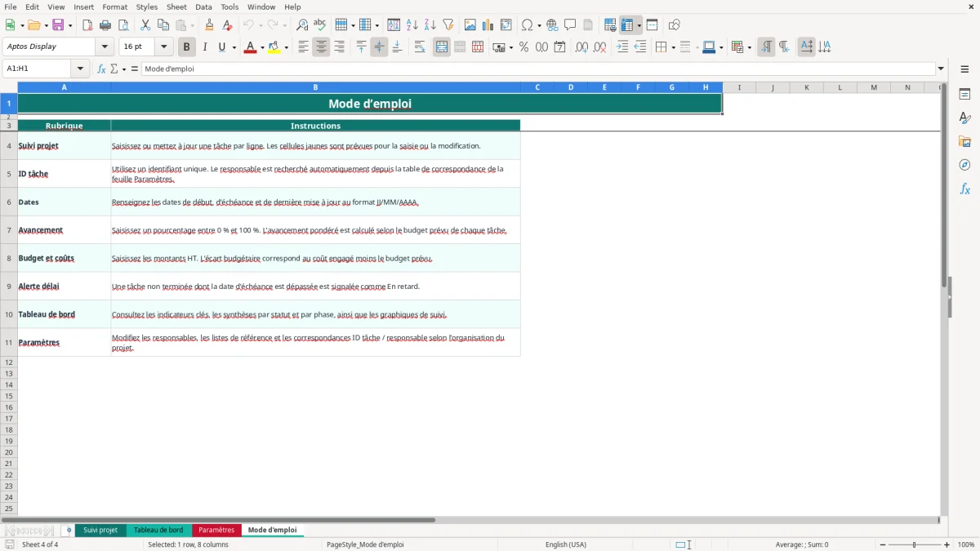Format the cell as percent
Screen dimensions: 980x551
click(x=523, y=47)
